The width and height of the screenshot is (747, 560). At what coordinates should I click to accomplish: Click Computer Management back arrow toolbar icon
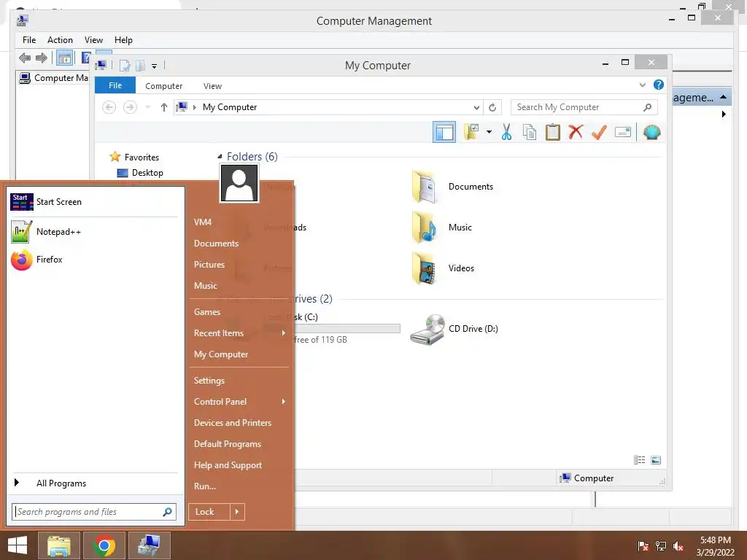(x=25, y=58)
